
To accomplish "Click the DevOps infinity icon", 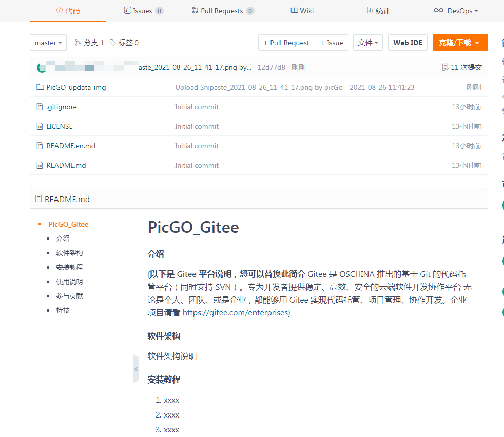I will (x=438, y=10).
